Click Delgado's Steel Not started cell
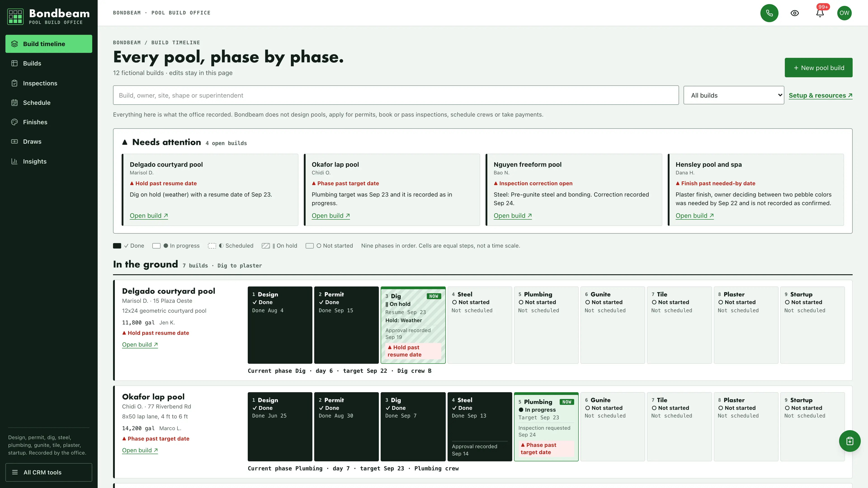Screen dimensions: 868x488 [480, 325]
